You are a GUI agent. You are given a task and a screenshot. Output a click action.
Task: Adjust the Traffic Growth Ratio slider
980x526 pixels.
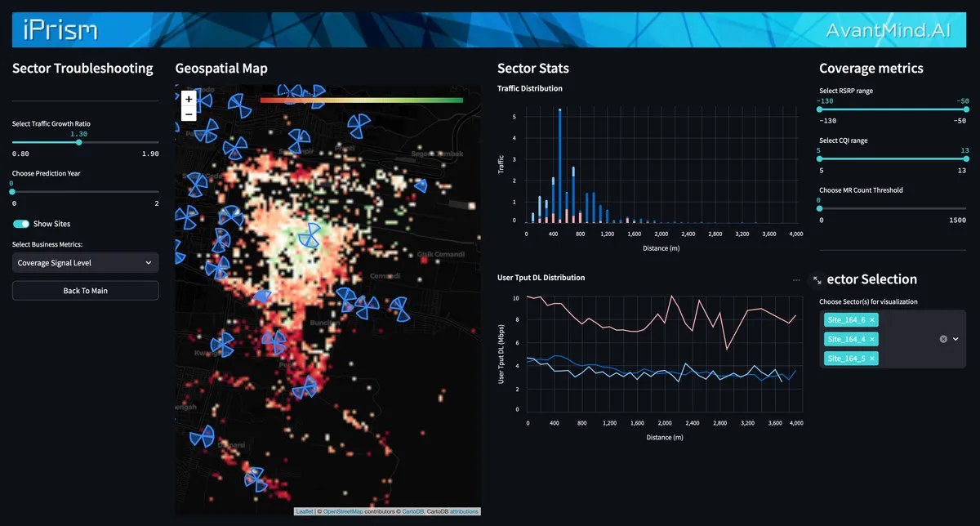78,141
